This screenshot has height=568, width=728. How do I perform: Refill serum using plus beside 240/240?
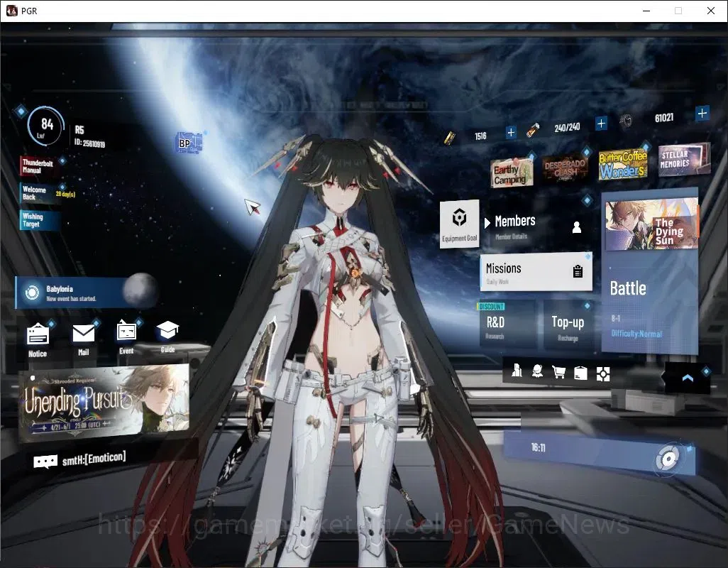601,124
